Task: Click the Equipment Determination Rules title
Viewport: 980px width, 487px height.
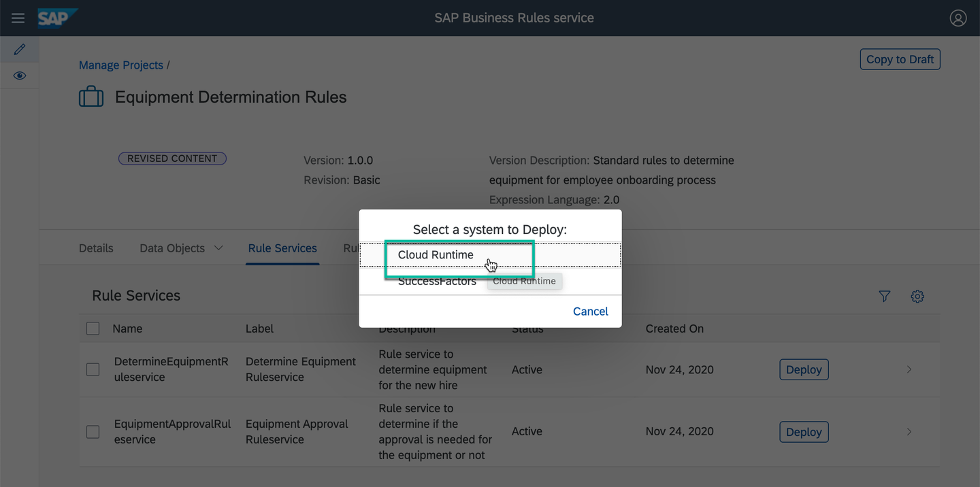Action: point(231,97)
